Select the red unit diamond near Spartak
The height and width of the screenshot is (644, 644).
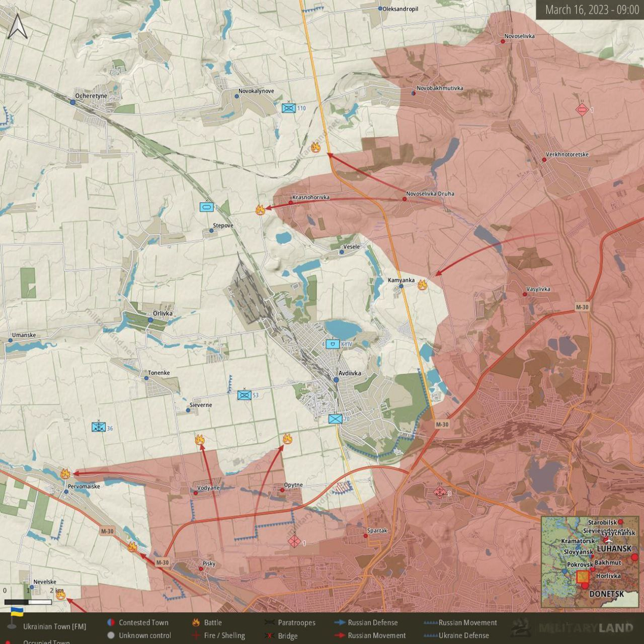[294, 541]
